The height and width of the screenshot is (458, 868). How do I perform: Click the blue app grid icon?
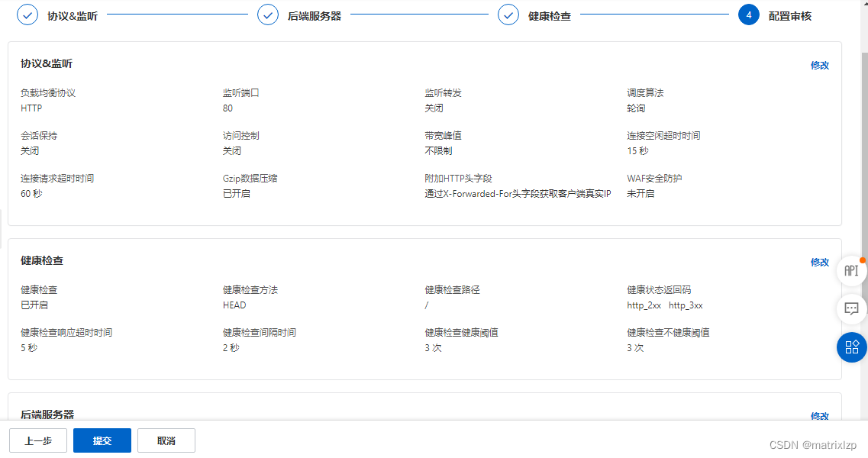click(851, 347)
